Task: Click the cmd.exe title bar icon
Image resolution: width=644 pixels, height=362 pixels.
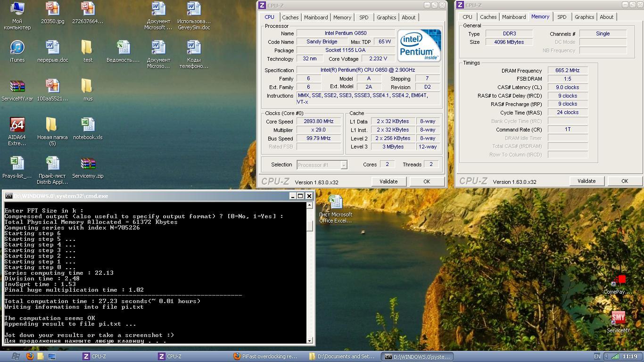Action: [x=8, y=196]
